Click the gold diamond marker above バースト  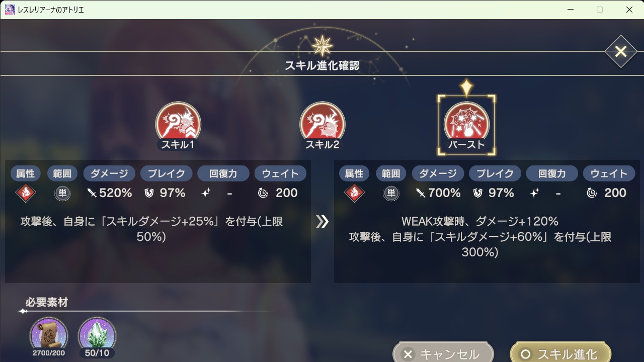point(467,87)
